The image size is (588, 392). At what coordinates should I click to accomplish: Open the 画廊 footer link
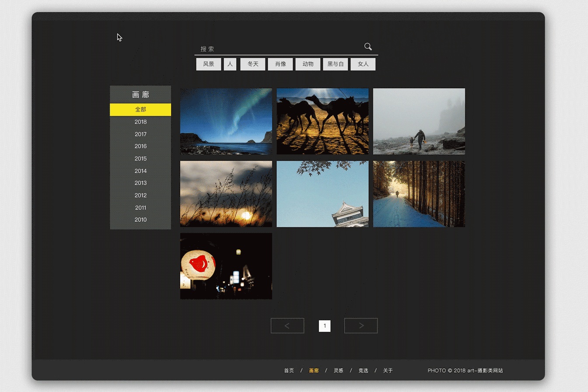[x=314, y=371]
